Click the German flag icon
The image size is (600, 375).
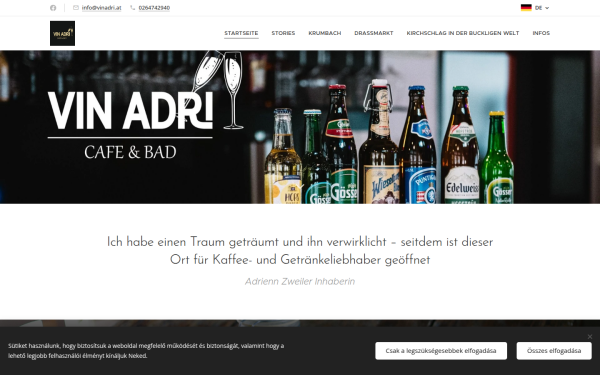point(526,8)
